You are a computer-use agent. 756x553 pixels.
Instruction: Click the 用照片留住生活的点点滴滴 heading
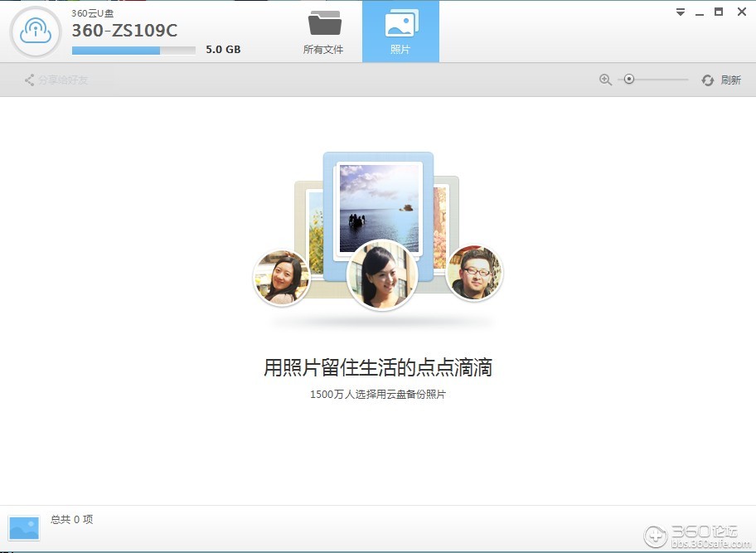[x=377, y=367]
